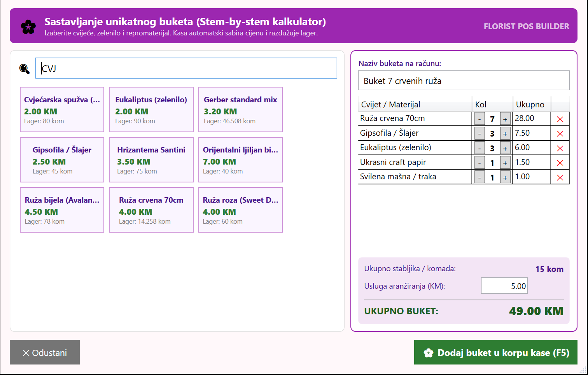This screenshot has width=588, height=375.
Task: Add one more Eukaliptus (zelenilo) stem
Action: tap(505, 148)
